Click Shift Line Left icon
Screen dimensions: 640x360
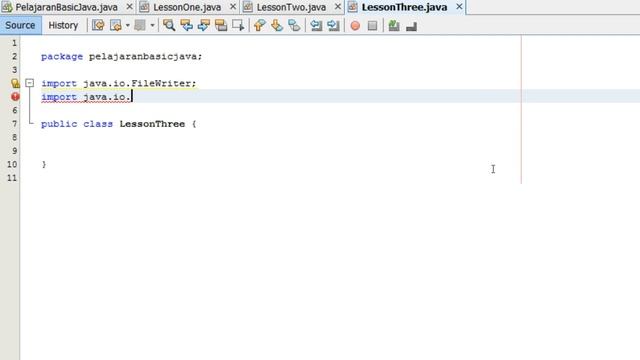pos(316,25)
